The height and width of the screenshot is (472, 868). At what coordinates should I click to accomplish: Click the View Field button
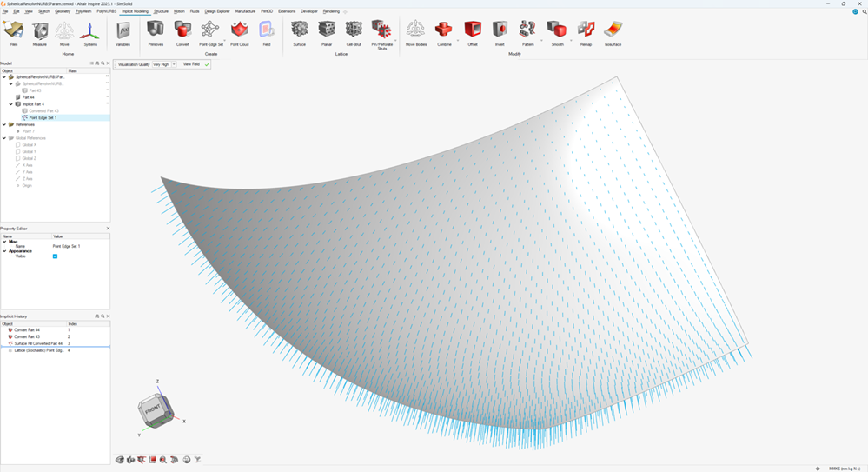pos(191,64)
